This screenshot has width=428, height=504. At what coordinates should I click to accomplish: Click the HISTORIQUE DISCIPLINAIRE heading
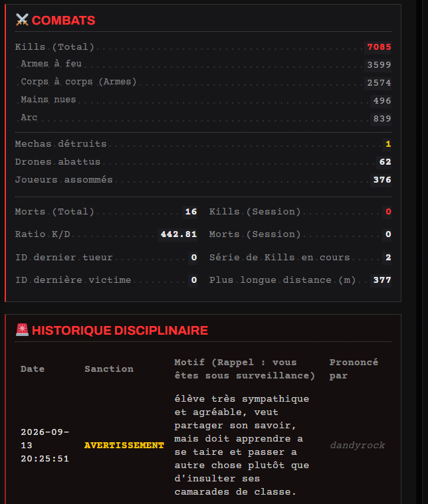120,331
